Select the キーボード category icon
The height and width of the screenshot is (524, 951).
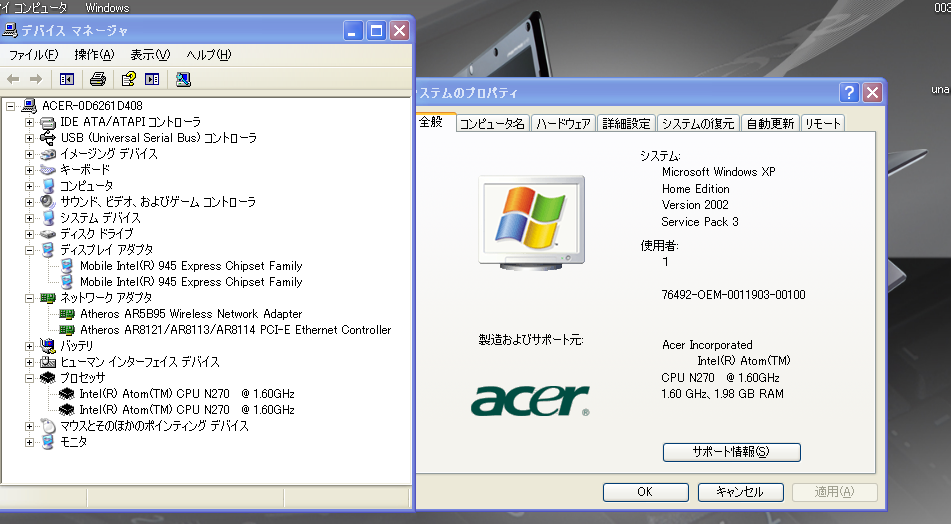click(48, 170)
